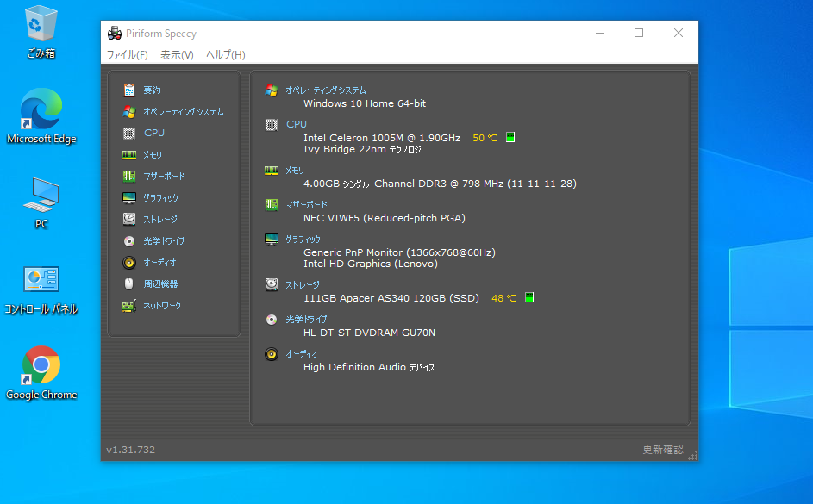Click the green CPU temperature indicator icon
813x504 pixels.
pos(510,137)
